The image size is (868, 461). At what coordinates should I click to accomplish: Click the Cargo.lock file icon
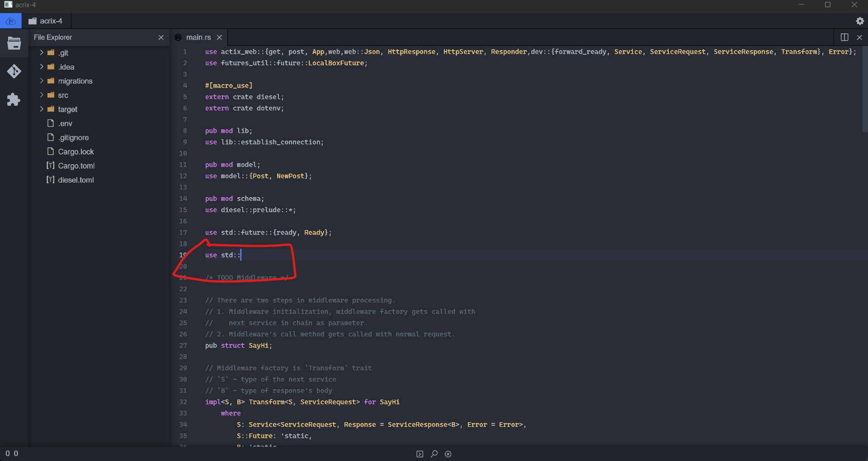coord(51,151)
